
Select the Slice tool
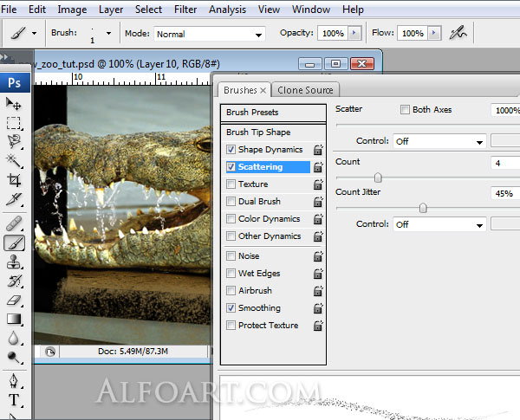pos(14,199)
